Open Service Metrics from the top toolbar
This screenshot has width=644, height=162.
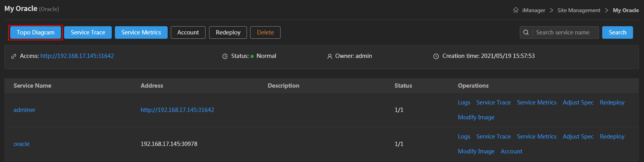tap(141, 32)
